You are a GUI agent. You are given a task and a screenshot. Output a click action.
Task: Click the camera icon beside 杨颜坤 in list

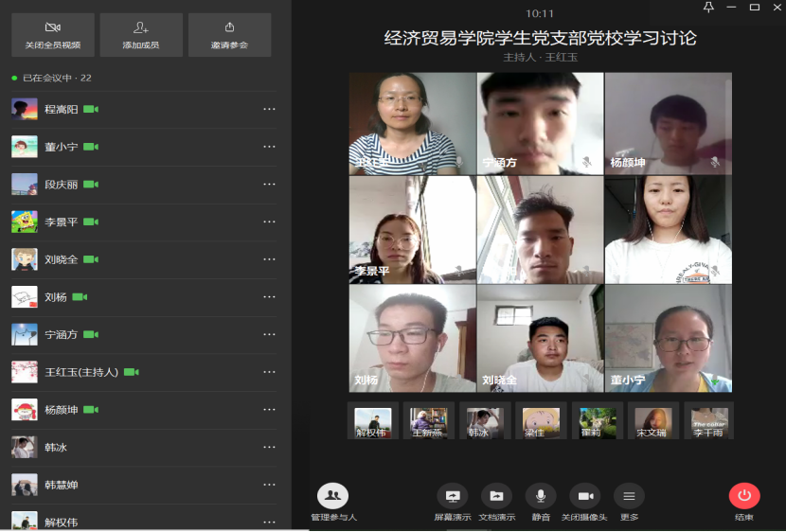pos(91,409)
